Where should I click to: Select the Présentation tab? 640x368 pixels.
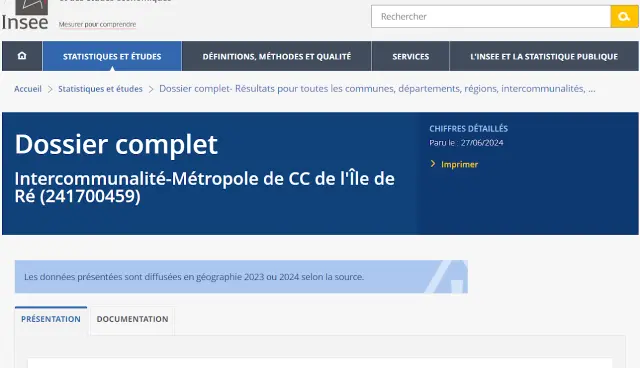(x=51, y=319)
